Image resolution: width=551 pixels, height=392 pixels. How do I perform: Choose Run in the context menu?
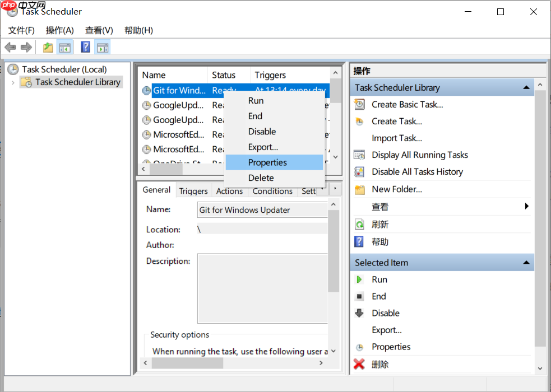tap(275, 101)
